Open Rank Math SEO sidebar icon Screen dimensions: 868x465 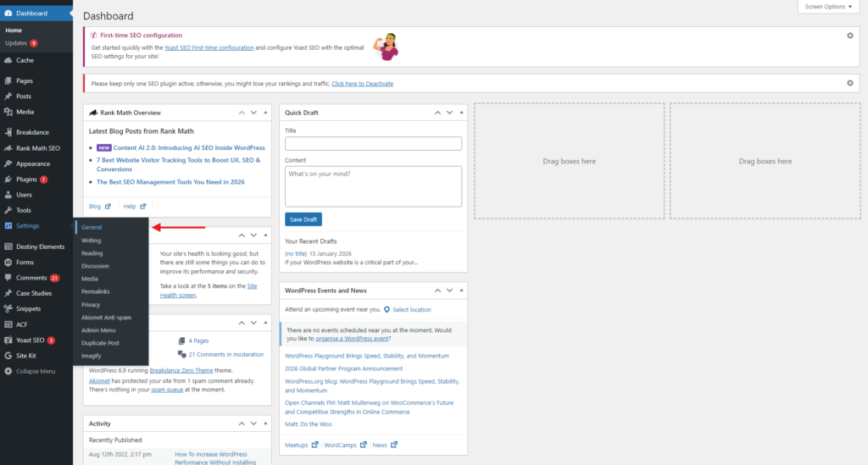[8, 148]
